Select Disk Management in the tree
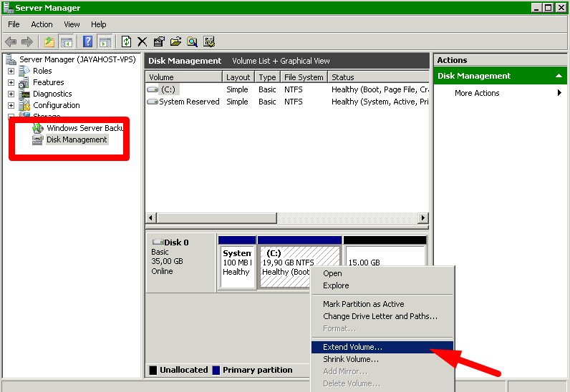The width and height of the screenshot is (570, 392). point(77,140)
